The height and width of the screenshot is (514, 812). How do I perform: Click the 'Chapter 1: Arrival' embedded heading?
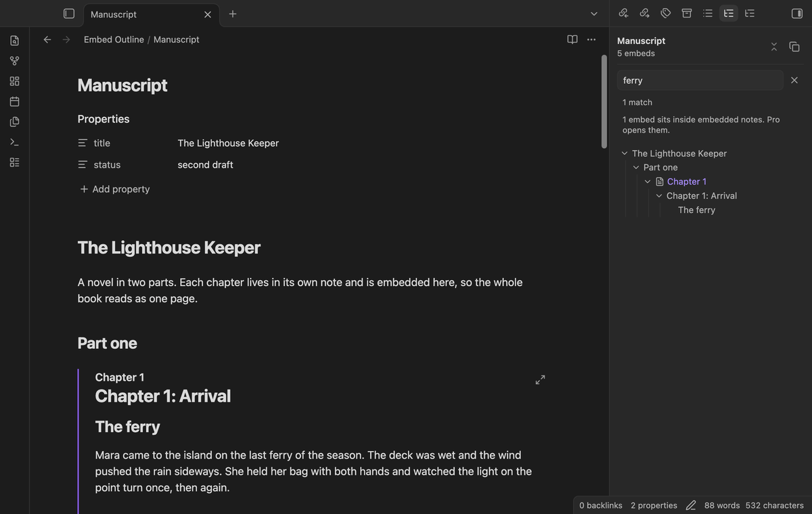[x=163, y=396]
